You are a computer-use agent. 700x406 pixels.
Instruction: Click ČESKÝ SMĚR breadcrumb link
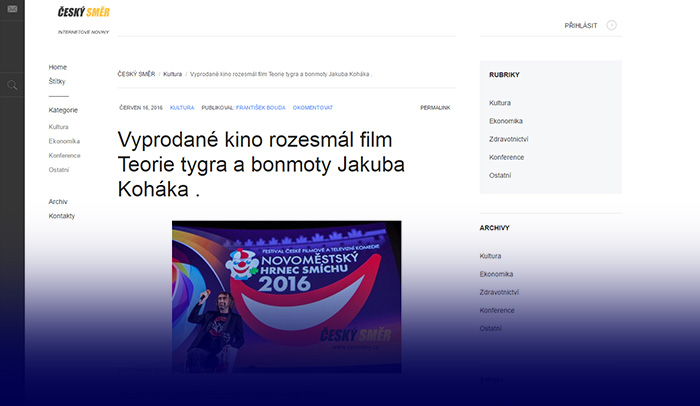[136, 74]
